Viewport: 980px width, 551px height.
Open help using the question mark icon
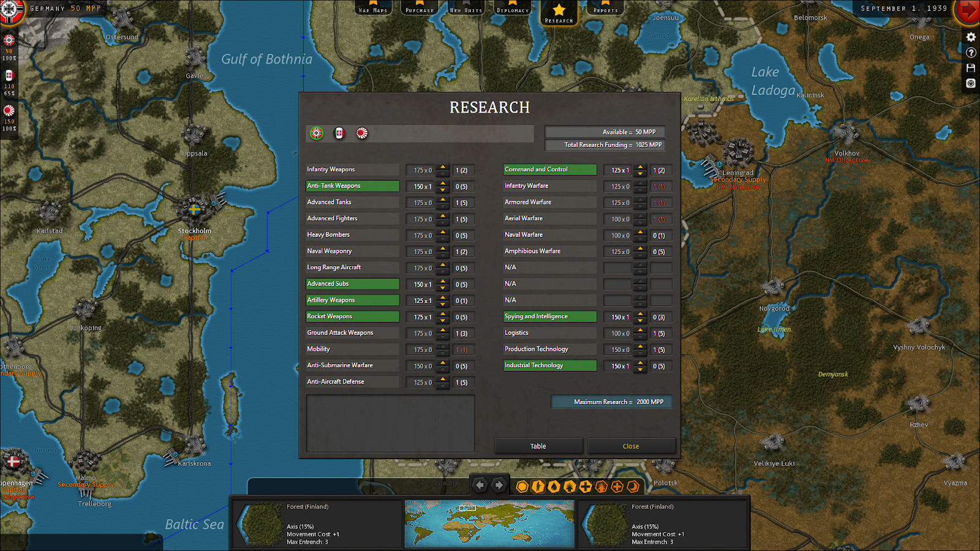(971, 53)
